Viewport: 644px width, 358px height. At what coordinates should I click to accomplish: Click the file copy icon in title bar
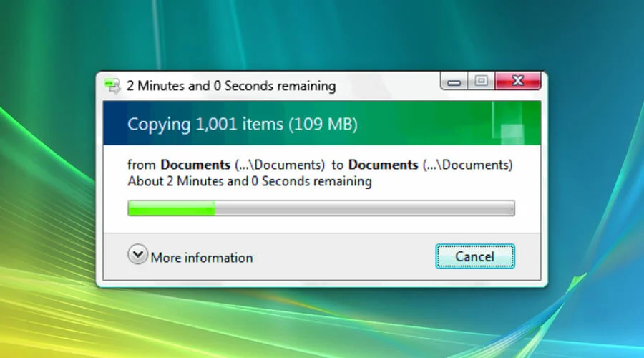tap(112, 85)
